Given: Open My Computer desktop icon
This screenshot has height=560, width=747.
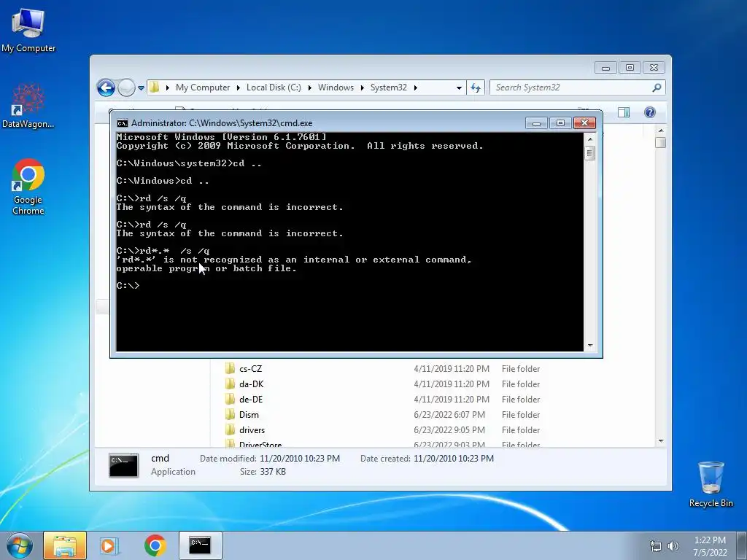Looking at the screenshot, I should (x=28, y=31).
